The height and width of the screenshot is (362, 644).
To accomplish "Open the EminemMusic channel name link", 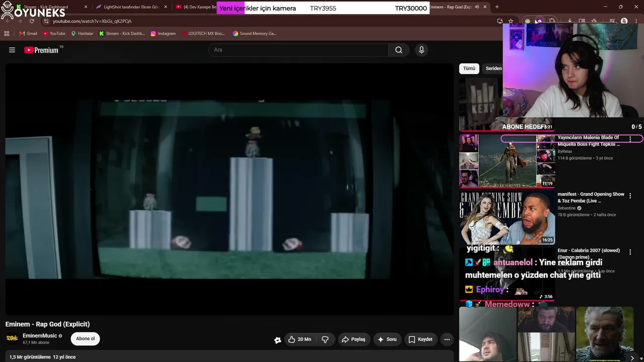I will [40, 336].
